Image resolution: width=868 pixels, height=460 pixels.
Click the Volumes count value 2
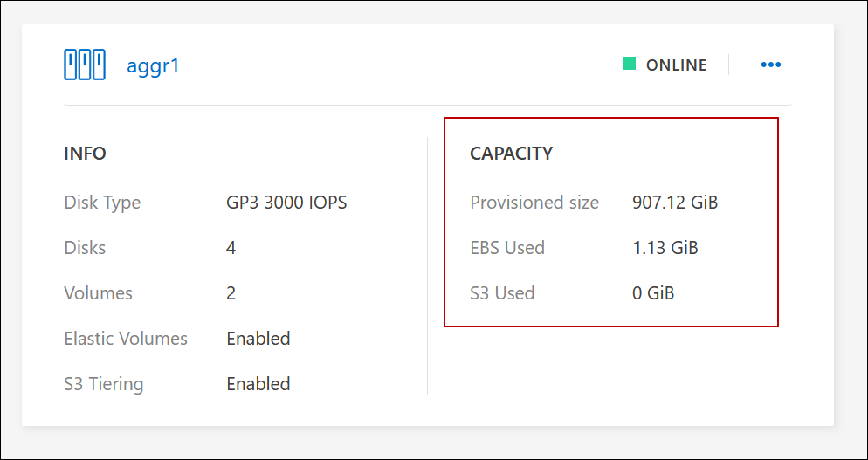[231, 293]
